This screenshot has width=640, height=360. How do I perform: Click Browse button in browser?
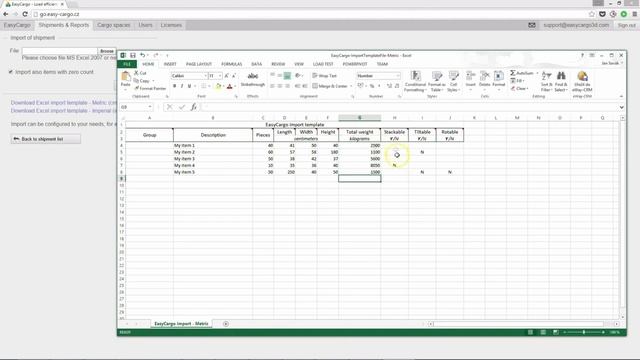pyautogui.click(x=107, y=51)
